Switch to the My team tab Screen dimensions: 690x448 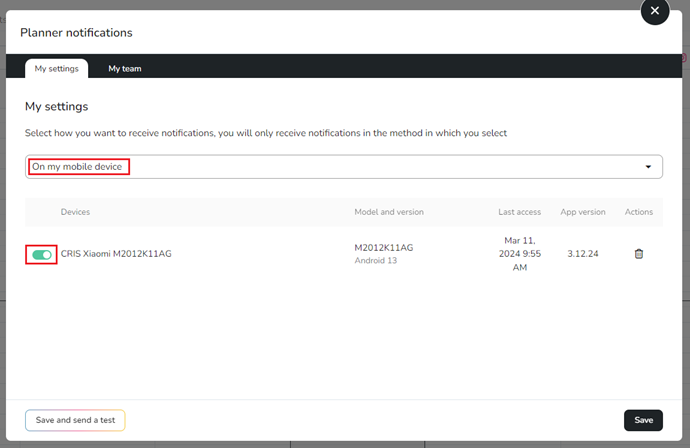[125, 68]
